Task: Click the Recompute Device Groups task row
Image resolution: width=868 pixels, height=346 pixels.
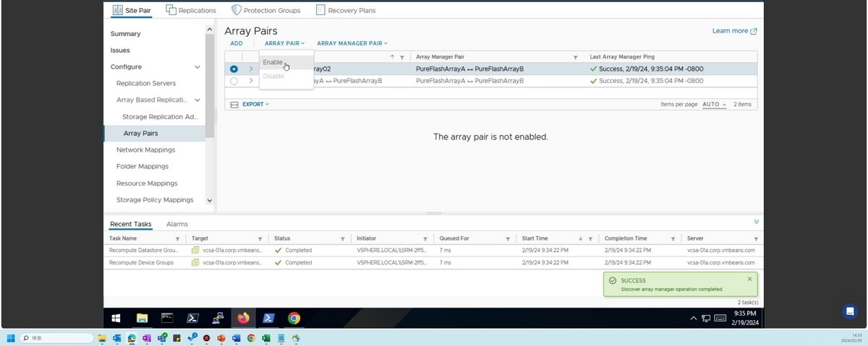Action: point(432,263)
